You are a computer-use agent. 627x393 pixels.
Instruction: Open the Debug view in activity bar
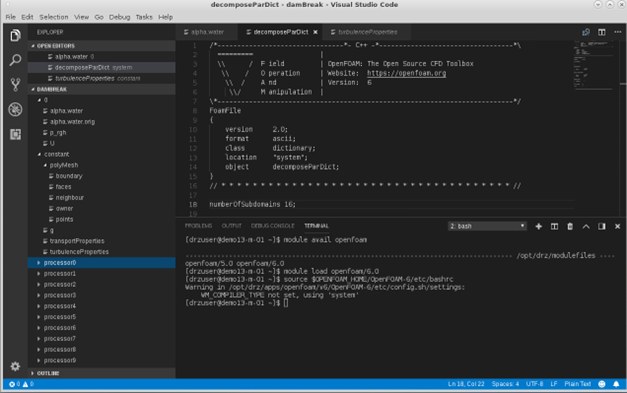(x=15, y=110)
